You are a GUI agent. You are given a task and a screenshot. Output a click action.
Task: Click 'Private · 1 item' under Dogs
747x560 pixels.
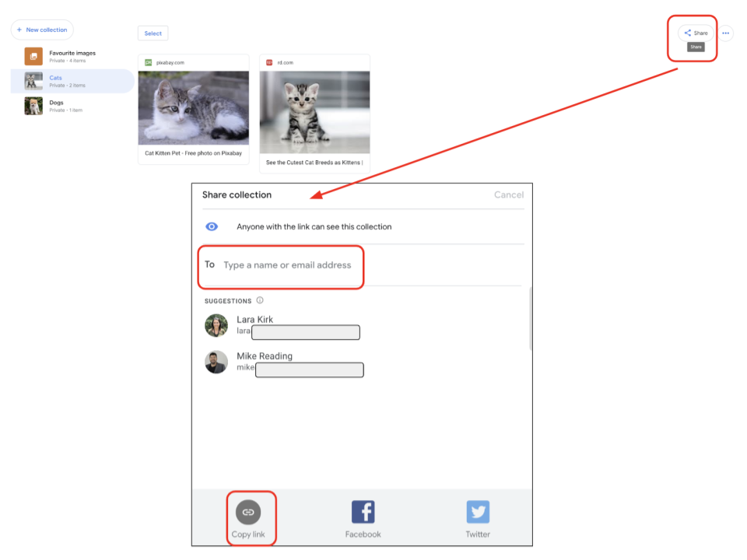[x=65, y=110]
